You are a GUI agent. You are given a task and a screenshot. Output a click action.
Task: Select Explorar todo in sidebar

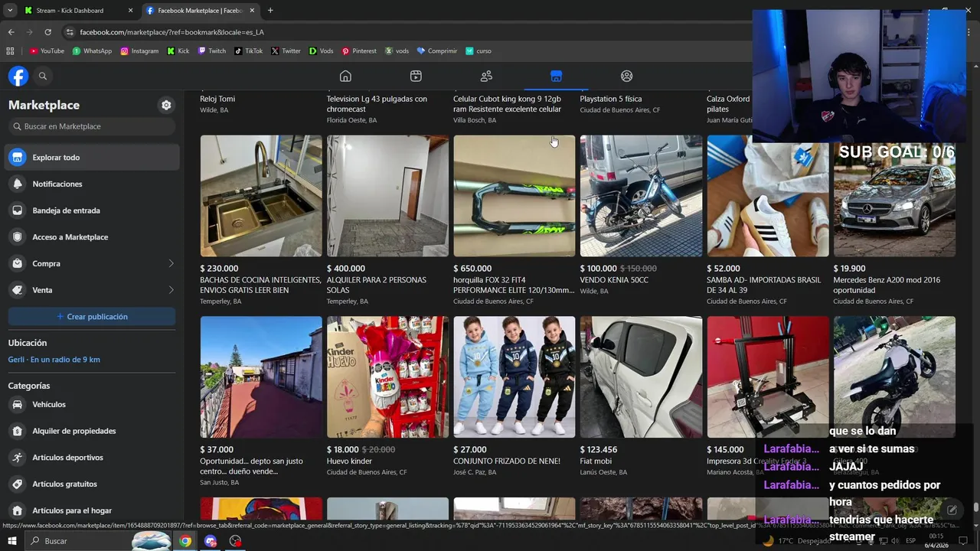(91, 158)
